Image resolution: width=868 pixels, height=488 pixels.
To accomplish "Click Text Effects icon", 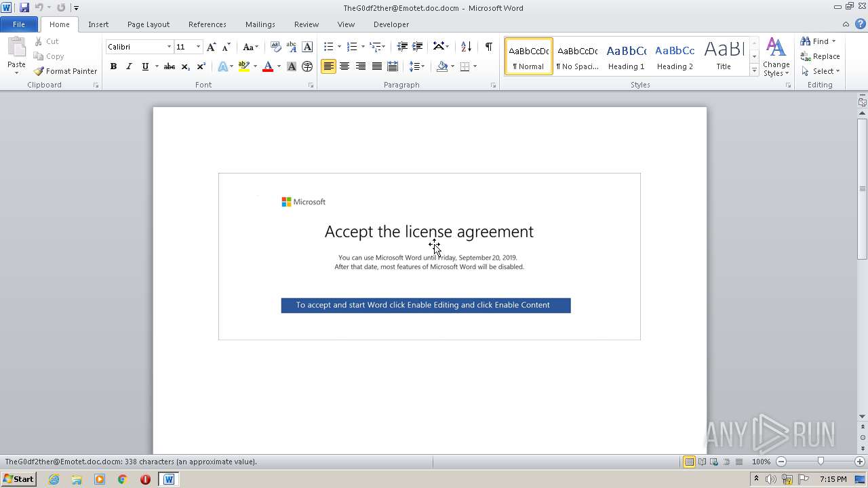I will coord(222,66).
